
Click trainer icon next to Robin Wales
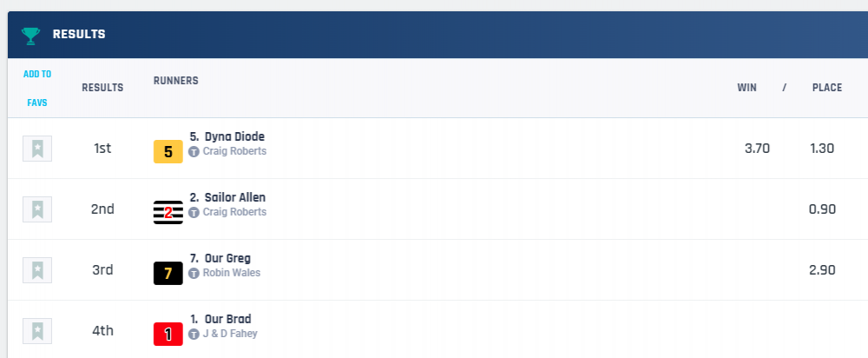(194, 273)
